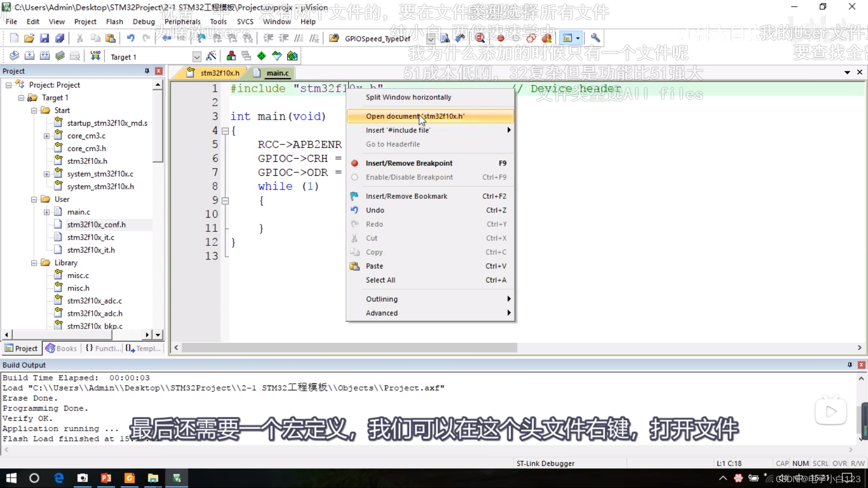
Task: Build the target project
Action: [29, 56]
